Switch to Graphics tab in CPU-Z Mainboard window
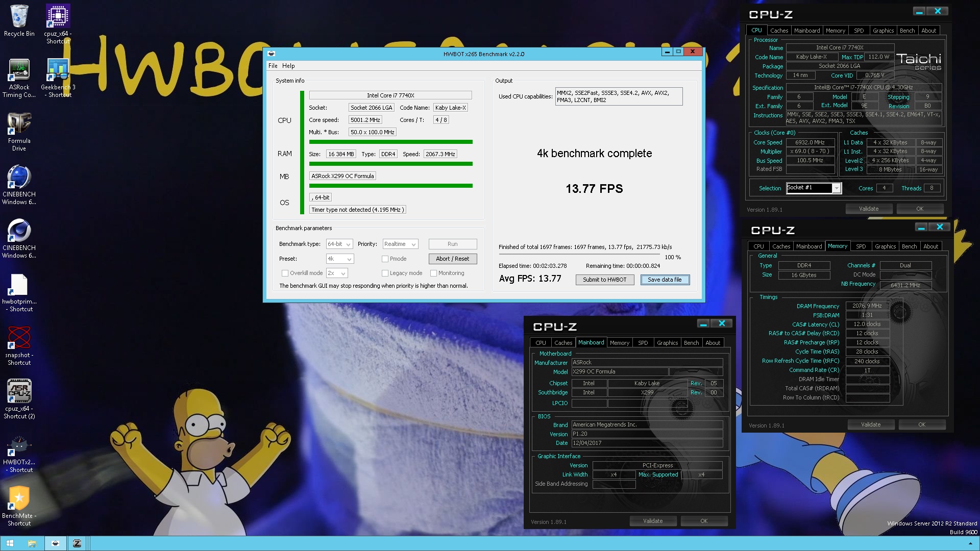Viewport: 980px width, 551px height. 667,343
